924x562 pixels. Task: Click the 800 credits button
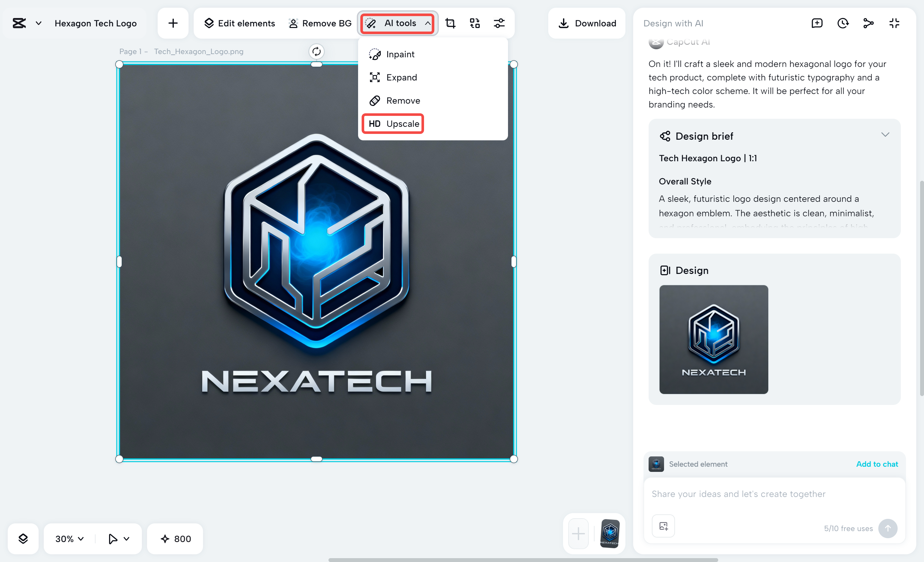175,539
